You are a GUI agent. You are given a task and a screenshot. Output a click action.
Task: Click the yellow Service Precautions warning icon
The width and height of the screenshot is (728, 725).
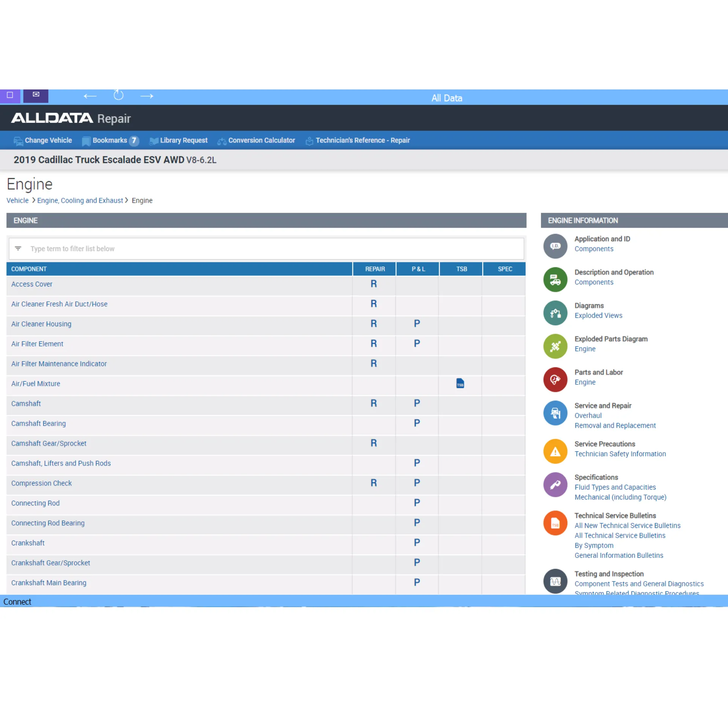[555, 451]
